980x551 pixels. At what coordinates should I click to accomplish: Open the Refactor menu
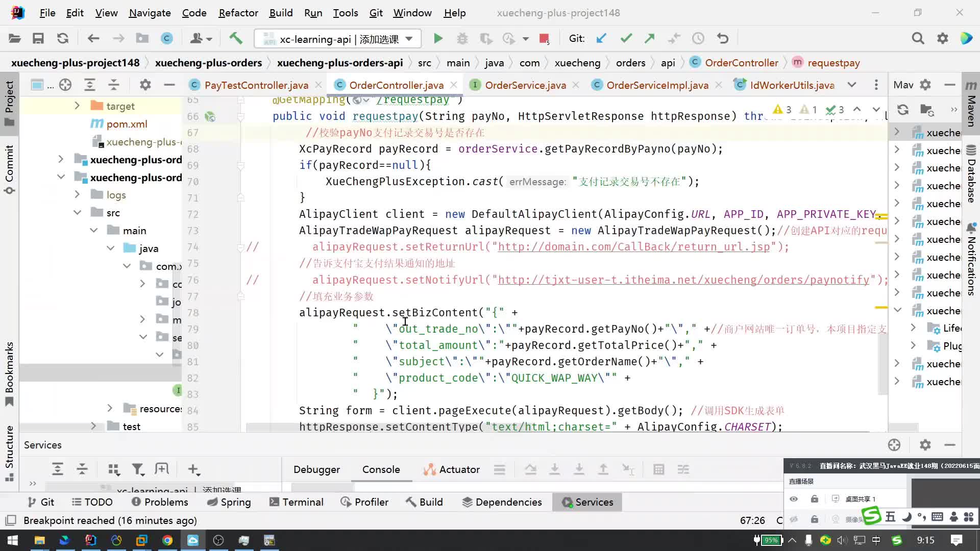point(238,13)
